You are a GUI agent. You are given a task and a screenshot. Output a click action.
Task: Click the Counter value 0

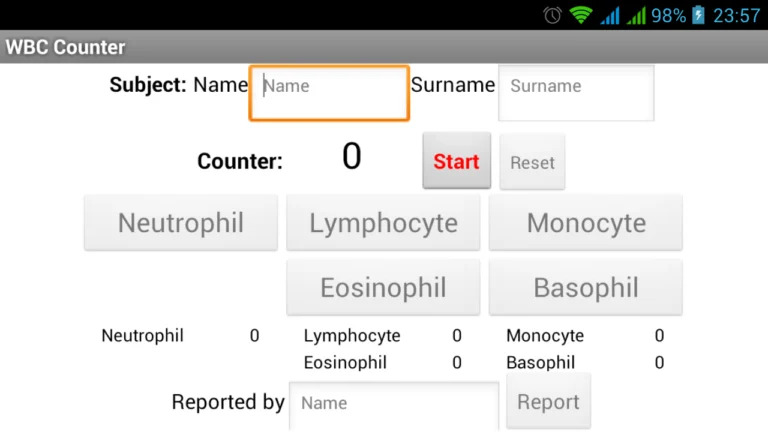(352, 157)
